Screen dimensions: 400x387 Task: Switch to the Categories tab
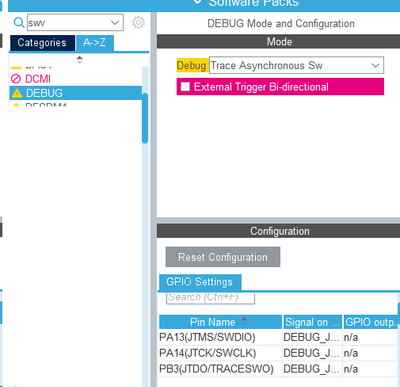click(42, 43)
